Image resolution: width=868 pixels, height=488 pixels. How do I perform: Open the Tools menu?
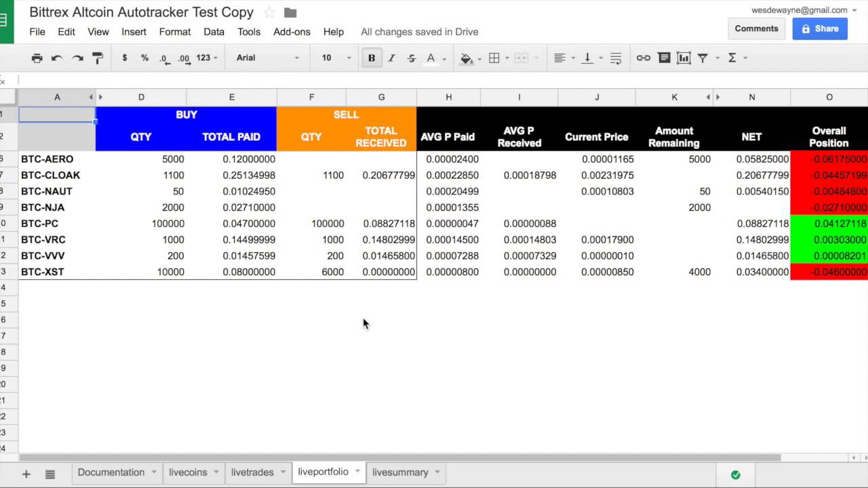tap(249, 32)
